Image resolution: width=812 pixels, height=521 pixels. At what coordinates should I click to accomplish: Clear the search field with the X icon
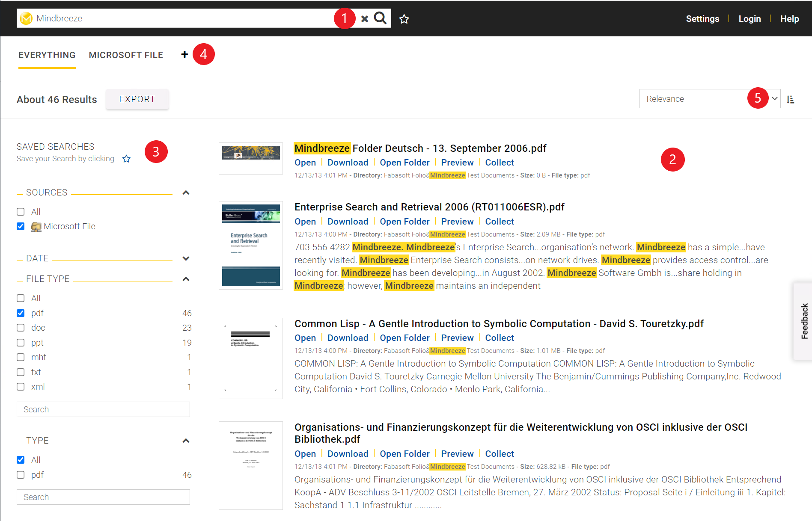364,19
